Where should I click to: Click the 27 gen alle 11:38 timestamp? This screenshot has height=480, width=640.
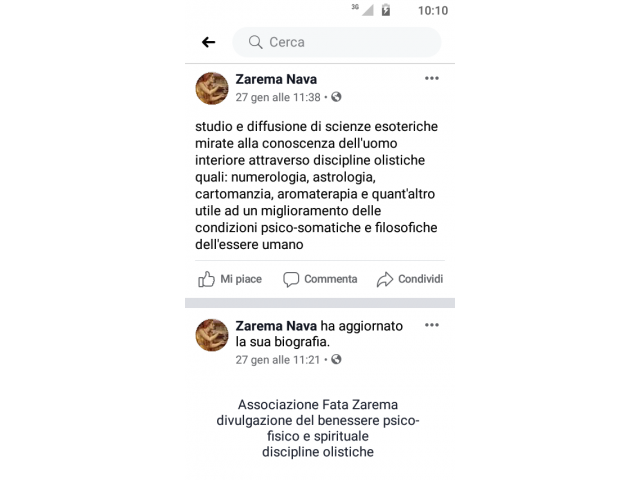tap(278, 98)
